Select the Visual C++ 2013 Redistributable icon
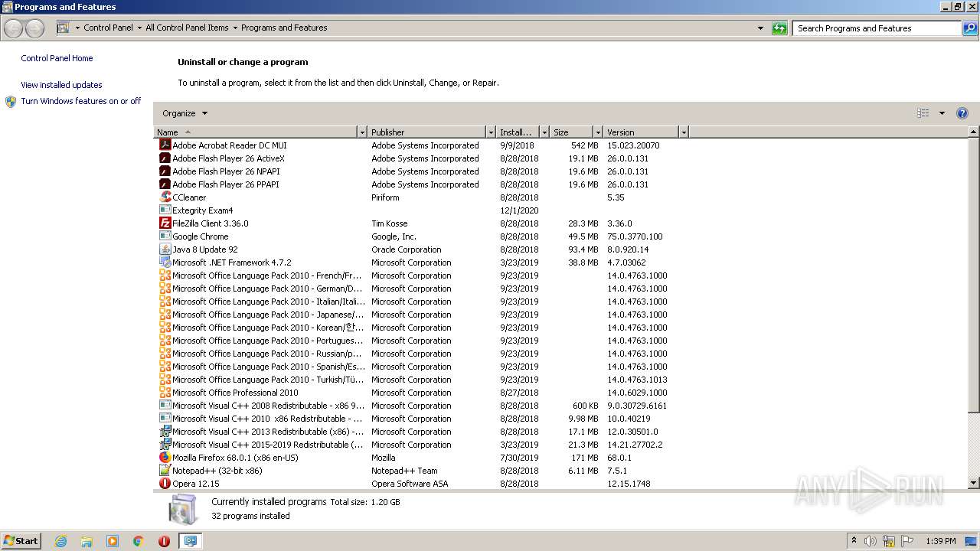The image size is (980, 551). point(165,431)
